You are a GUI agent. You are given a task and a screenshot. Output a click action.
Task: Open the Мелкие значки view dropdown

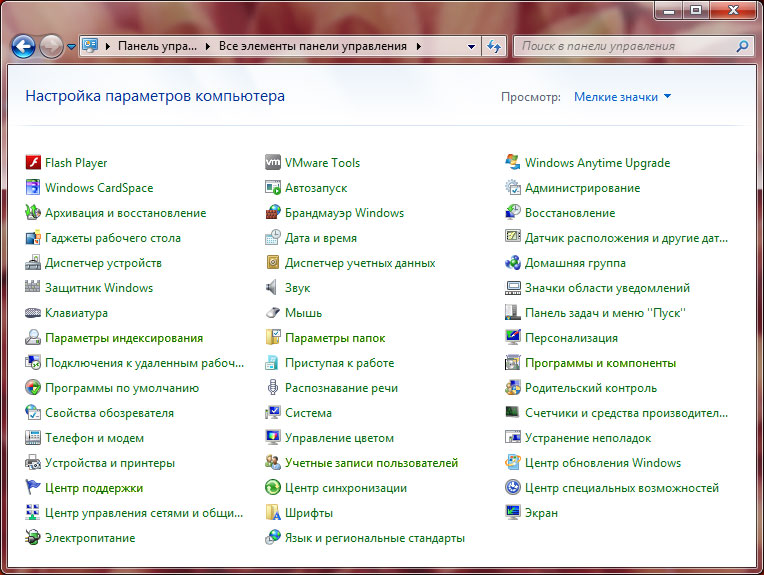pos(622,96)
